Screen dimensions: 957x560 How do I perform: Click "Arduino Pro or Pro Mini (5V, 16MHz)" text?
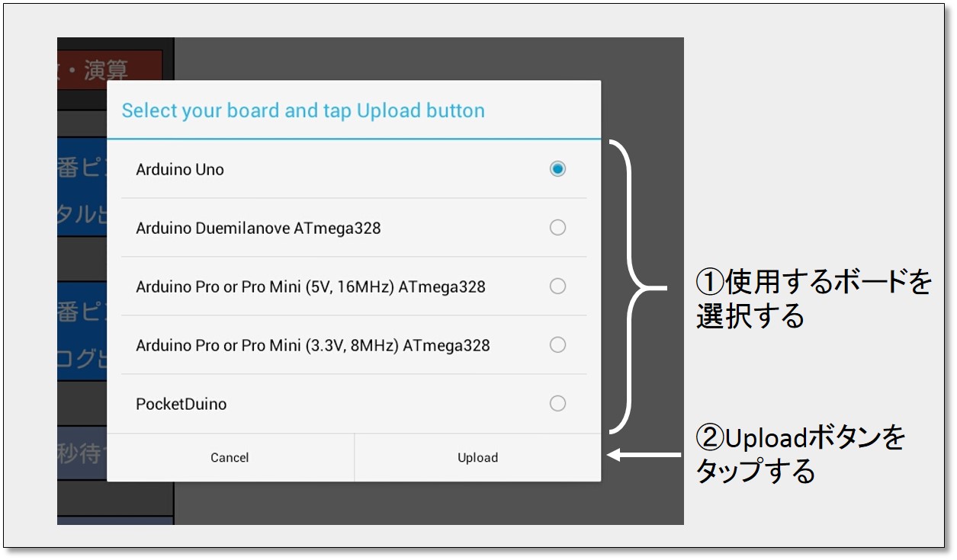click(x=265, y=287)
